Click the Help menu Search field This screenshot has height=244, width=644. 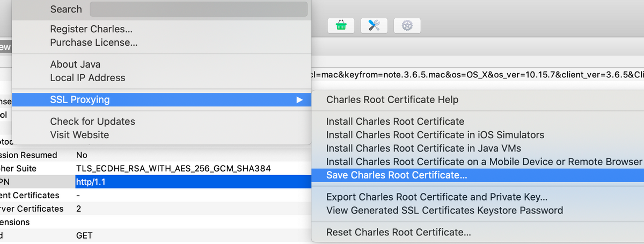198,9
